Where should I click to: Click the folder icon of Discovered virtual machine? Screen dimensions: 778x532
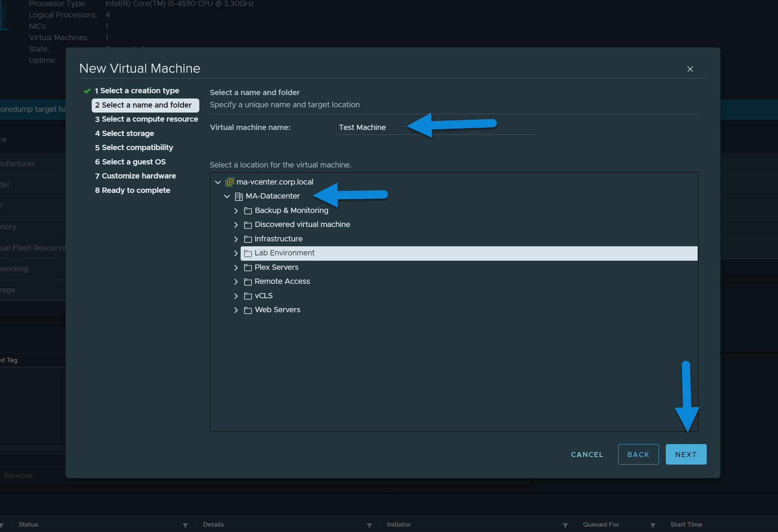(x=248, y=225)
